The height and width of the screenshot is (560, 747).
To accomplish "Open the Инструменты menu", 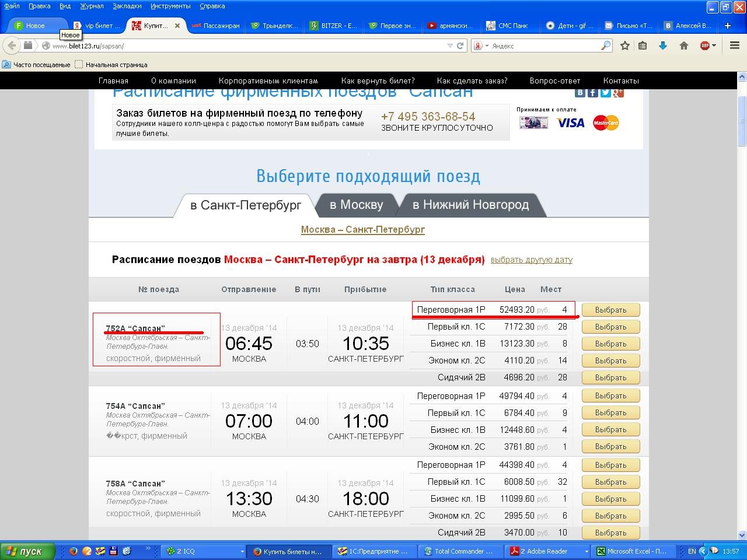I will [x=170, y=6].
